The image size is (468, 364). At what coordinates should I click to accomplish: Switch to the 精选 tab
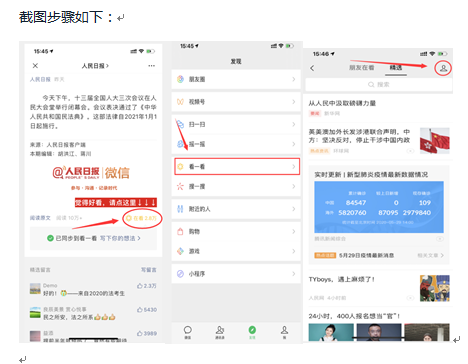point(396,68)
